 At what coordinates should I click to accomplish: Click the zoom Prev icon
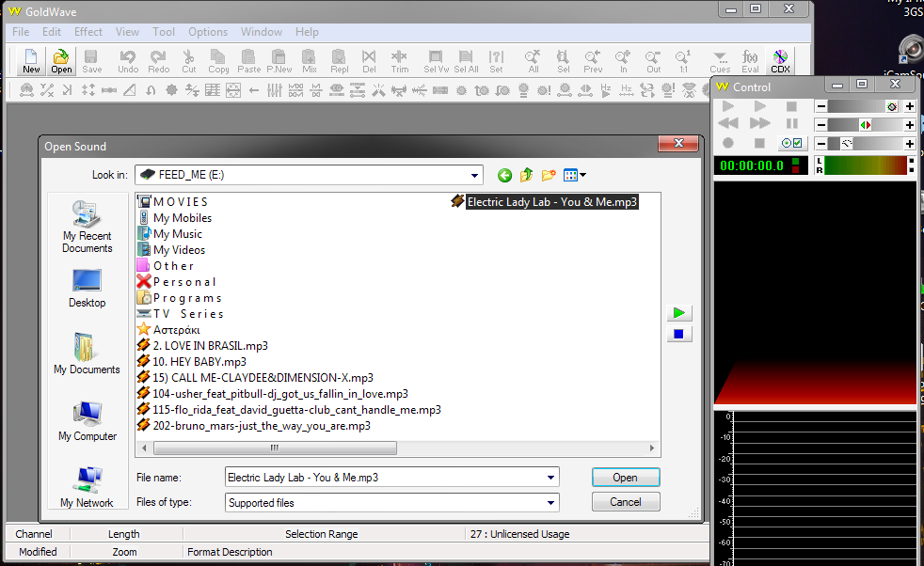point(593,61)
